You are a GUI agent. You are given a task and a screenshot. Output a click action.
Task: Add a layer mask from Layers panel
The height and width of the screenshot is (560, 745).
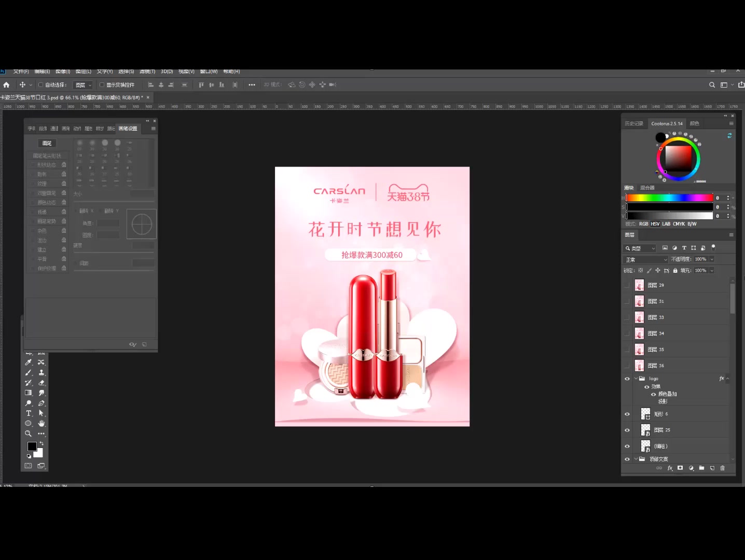[x=680, y=468]
